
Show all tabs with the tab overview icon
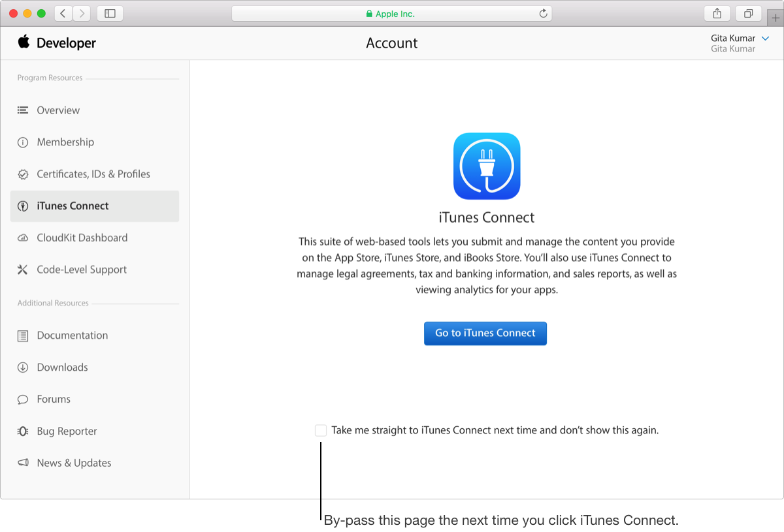tap(749, 13)
